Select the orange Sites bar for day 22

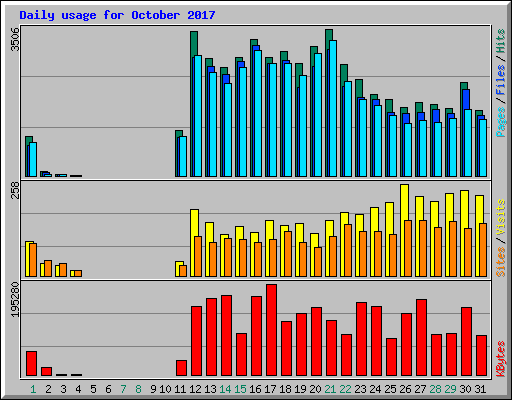[348, 250]
